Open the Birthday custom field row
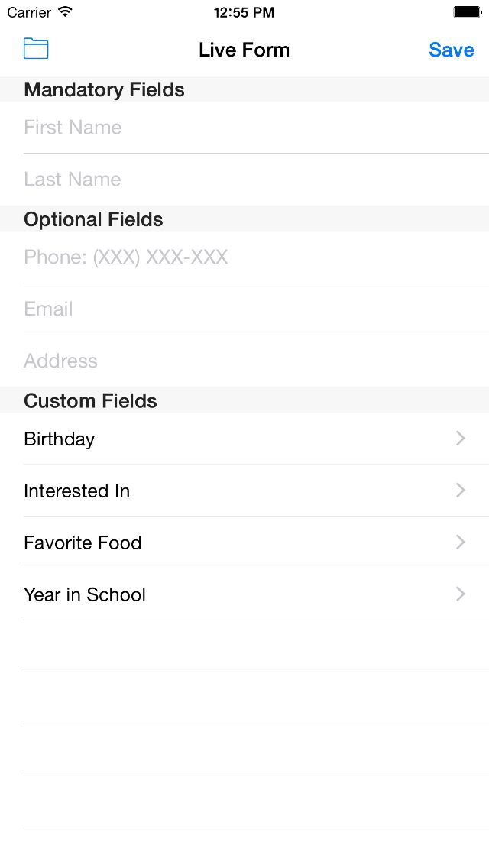This screenshot has width=489, height=868. [229, 439]
